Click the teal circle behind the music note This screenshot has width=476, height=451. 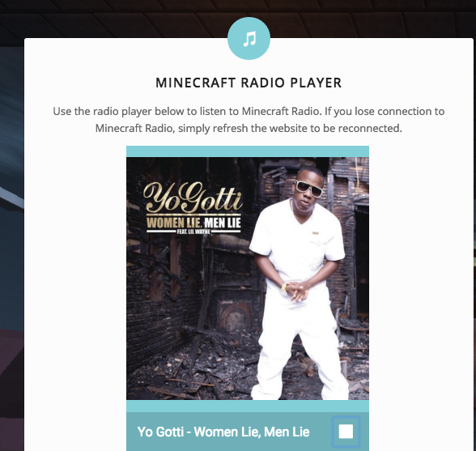pyautogui.click(x=249, y=38)
